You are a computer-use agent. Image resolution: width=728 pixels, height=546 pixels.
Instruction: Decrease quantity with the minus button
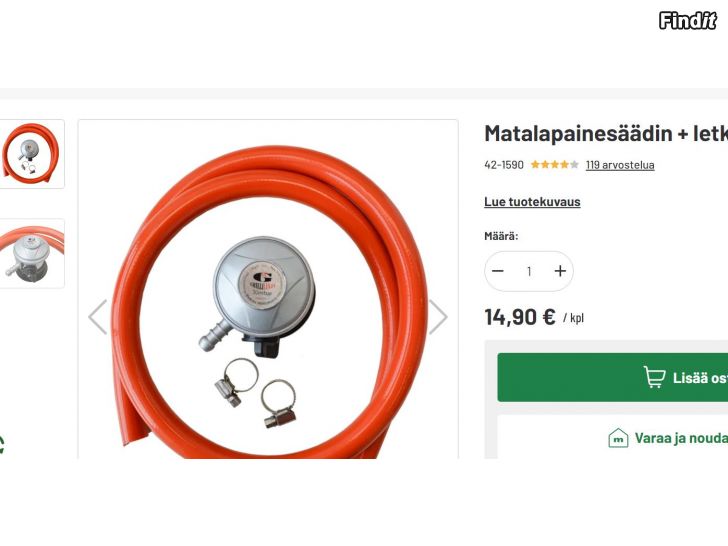[498, 271]
